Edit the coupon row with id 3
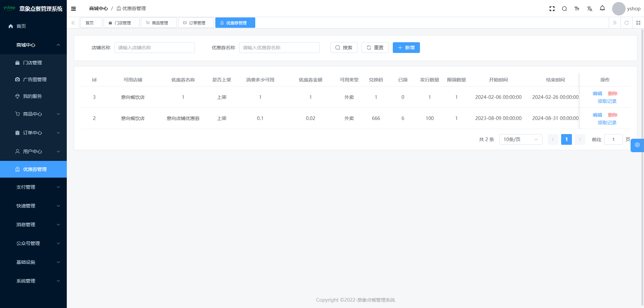Viewport: 644px width, 308px height. tap(597, 94)
